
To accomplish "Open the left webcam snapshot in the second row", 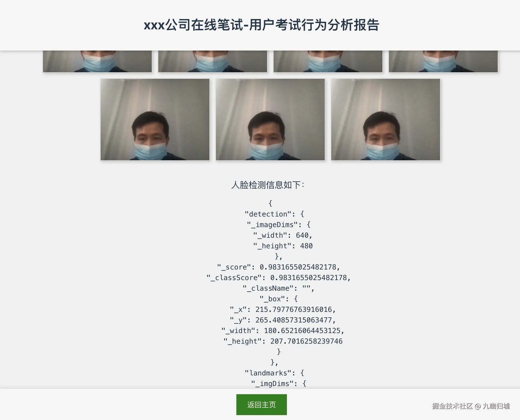I will click(x=155, y=120).
